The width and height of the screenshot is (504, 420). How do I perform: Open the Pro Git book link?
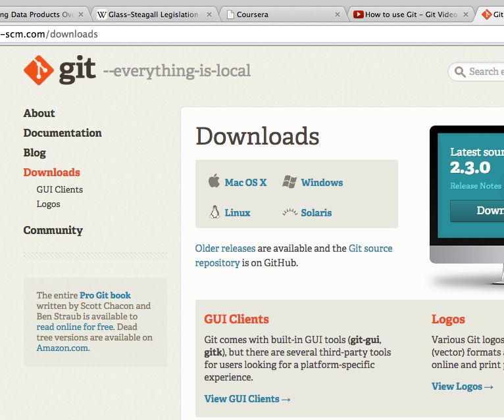(x=105, y=295)
